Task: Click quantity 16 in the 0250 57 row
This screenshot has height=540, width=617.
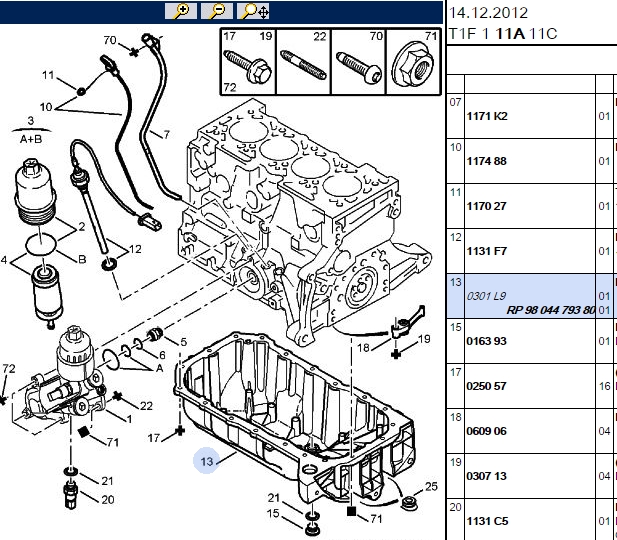Action: (604, 386)
